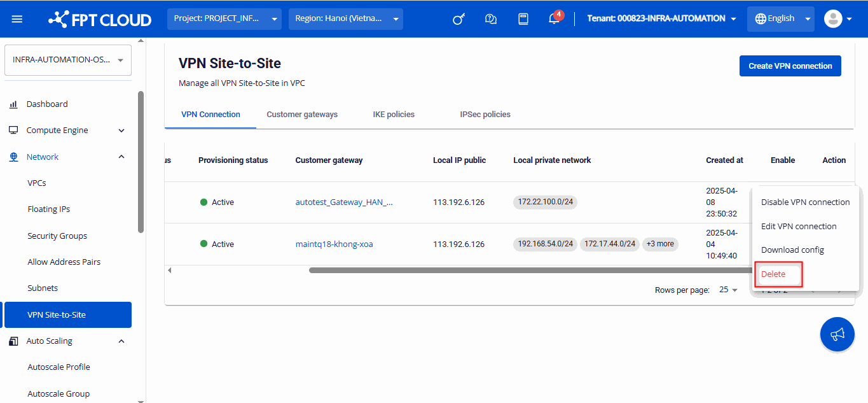Open the user avatar menu
Image resolution: width=868 pixels, height=403 pixels.
point(837,18)
